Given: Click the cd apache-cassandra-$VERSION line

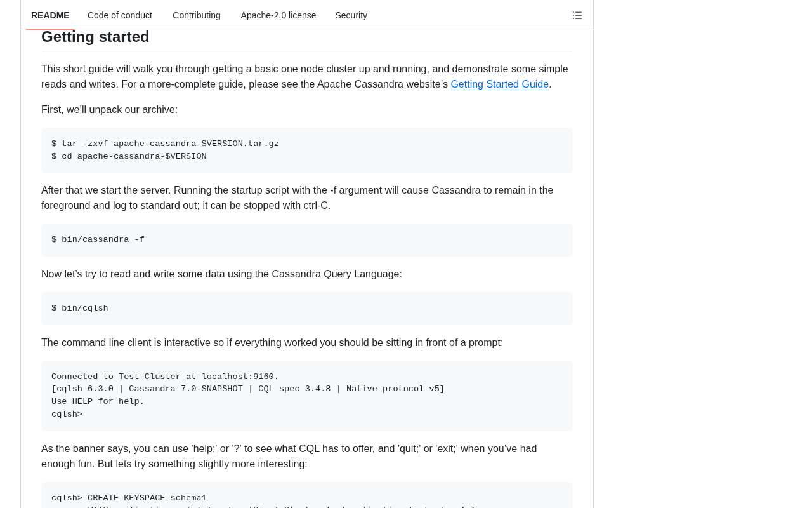Looking at the screenshot, I should (x=129, y=157).
